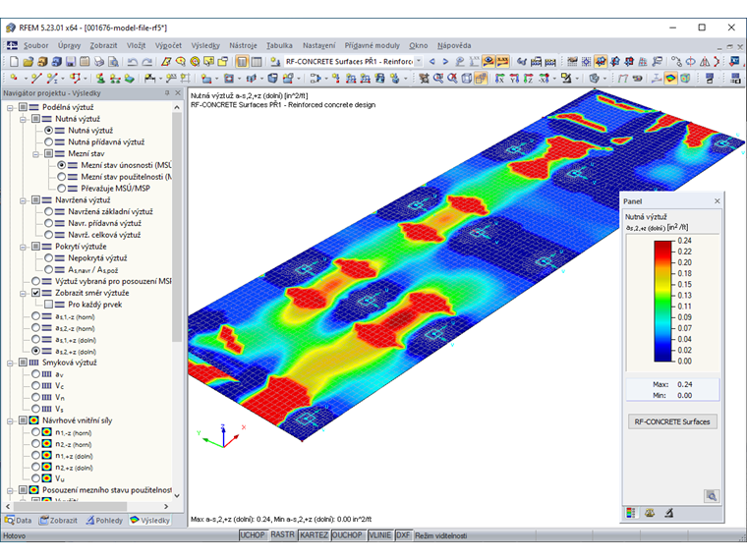
Task: Open the print preview
Action: pyautogui.click(x=113, y=62)
